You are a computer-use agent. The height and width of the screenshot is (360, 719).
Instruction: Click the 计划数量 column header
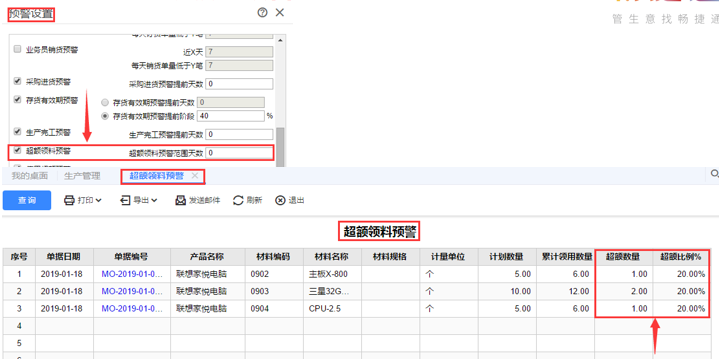[x=507, y=257]
